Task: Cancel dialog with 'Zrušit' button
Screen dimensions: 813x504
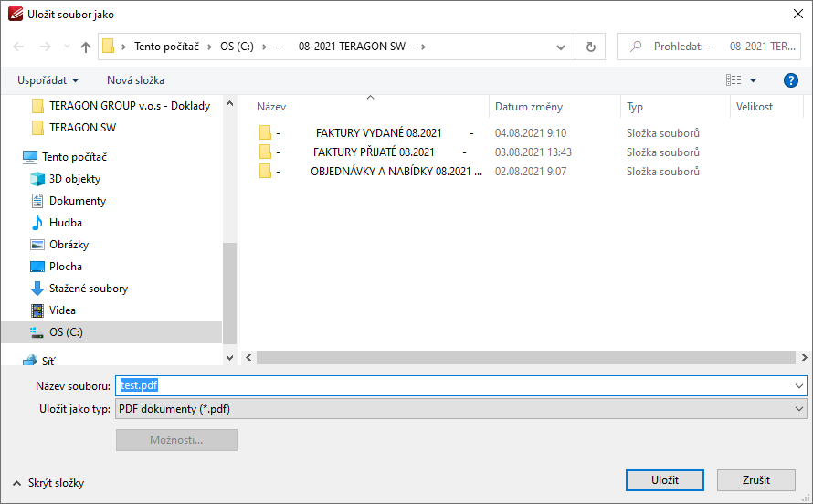Action: point(756,480)
